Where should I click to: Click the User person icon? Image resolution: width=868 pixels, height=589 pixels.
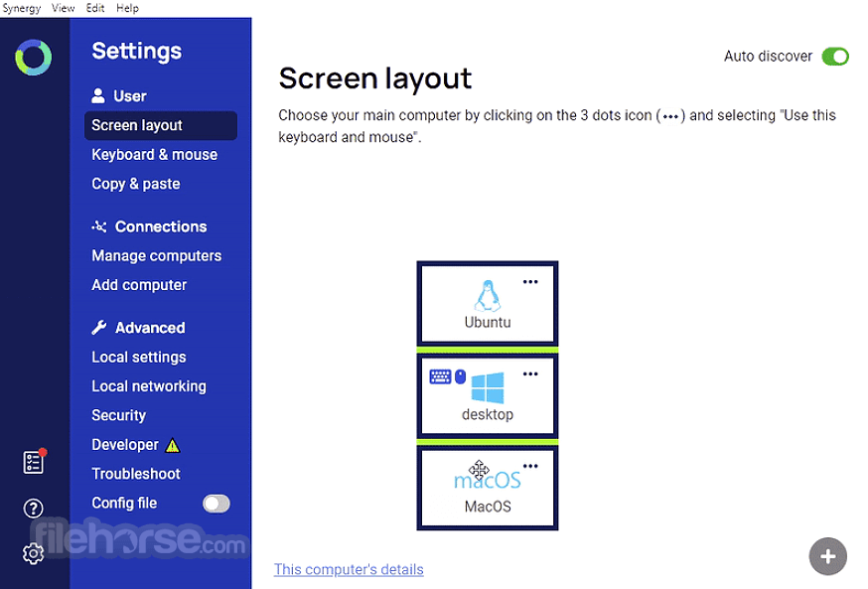point(98,95)
